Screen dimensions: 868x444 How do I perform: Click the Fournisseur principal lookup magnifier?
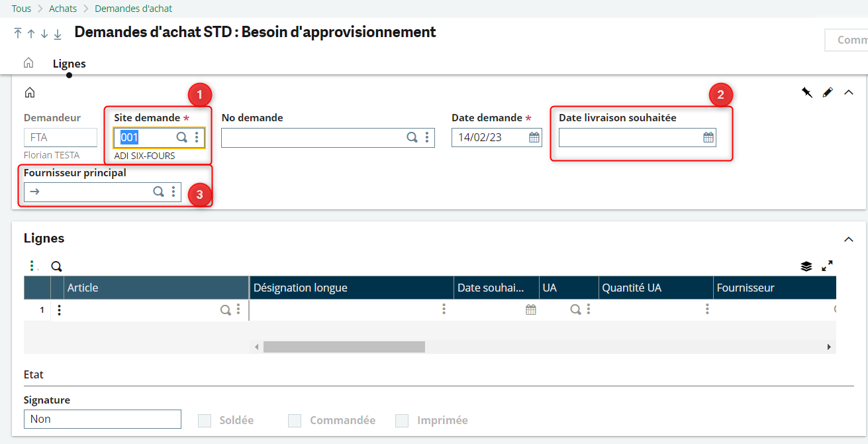[x=159, y=192]
